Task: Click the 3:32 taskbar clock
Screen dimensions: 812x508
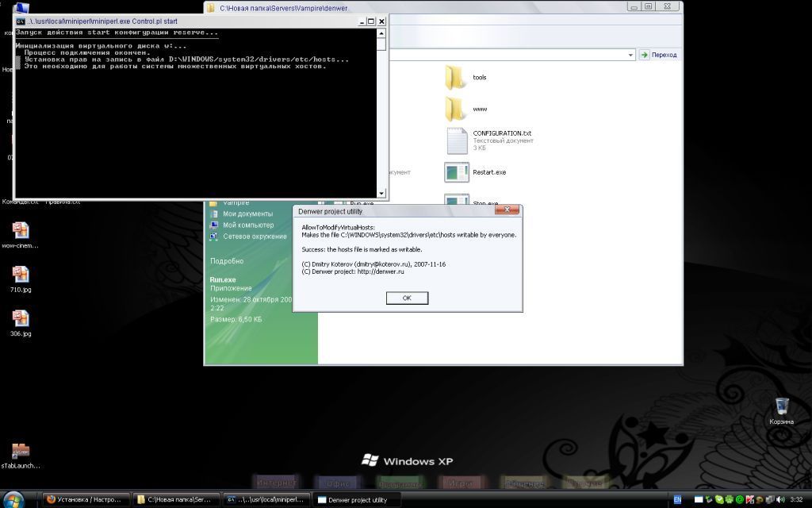Action: click(796, 500)
